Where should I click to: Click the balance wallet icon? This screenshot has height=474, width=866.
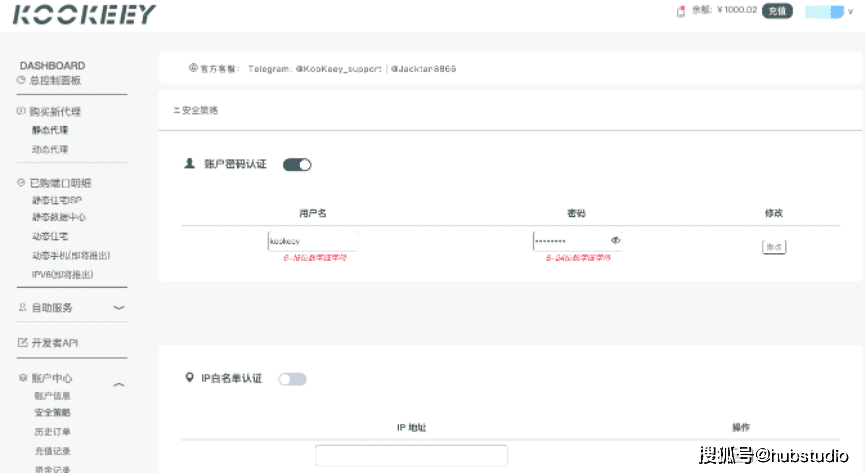[681, 11]
